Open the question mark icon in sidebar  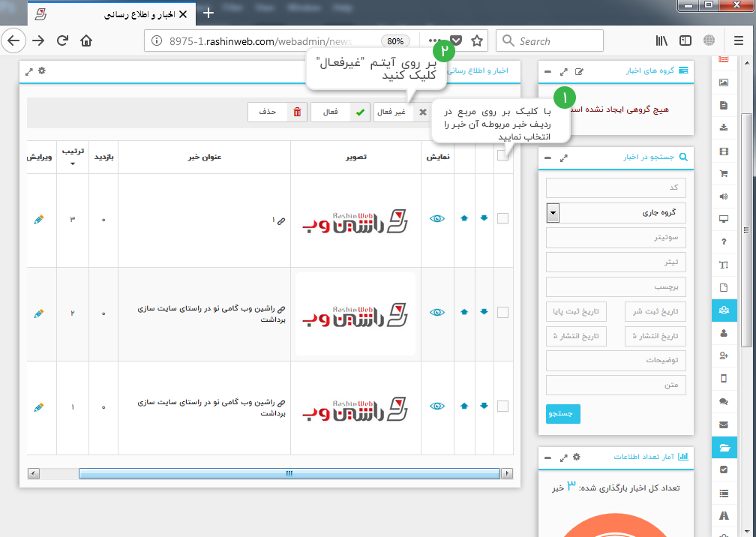724,242
